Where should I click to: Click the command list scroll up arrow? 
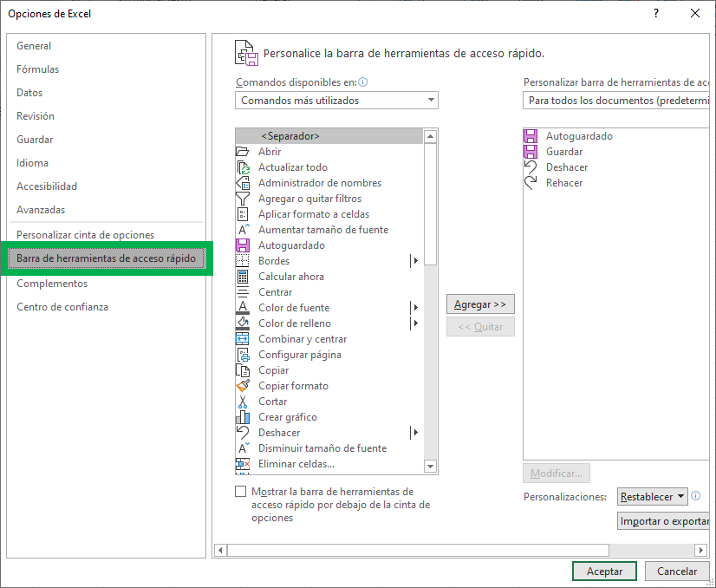coord(430,136)
